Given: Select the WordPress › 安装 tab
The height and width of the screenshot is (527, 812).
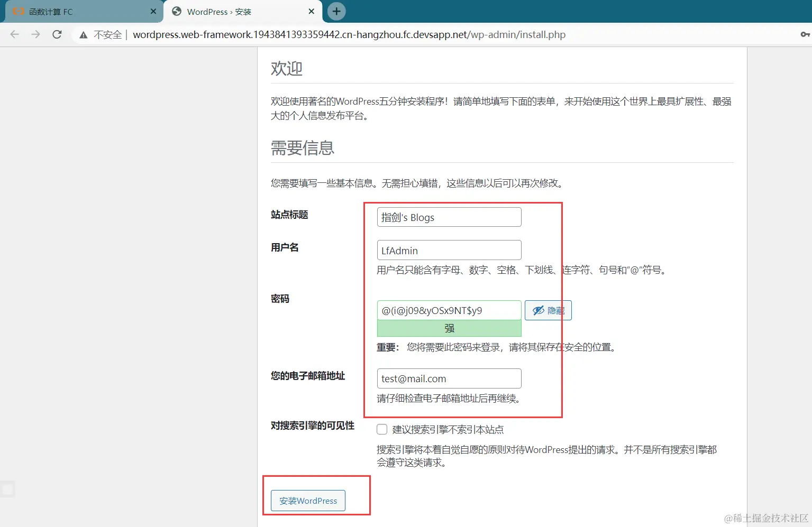Looking at the screenshot, I should 243,12.
